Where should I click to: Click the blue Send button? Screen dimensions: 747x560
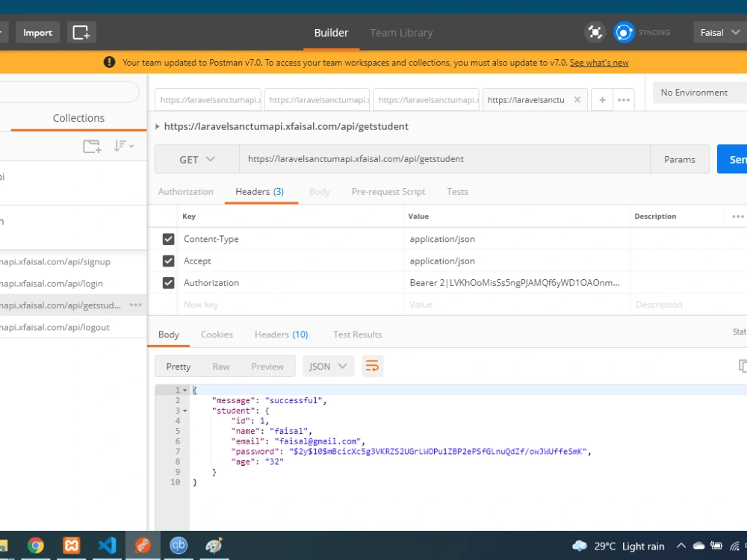pos(732,159)
